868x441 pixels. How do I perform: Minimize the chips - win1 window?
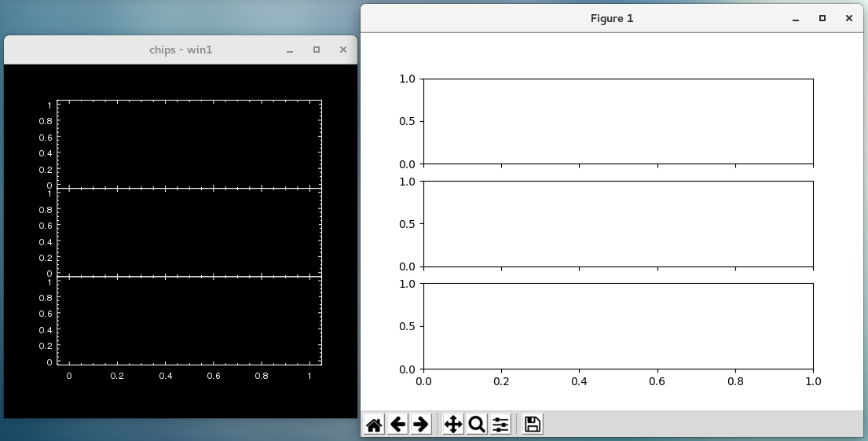point(290,50)
